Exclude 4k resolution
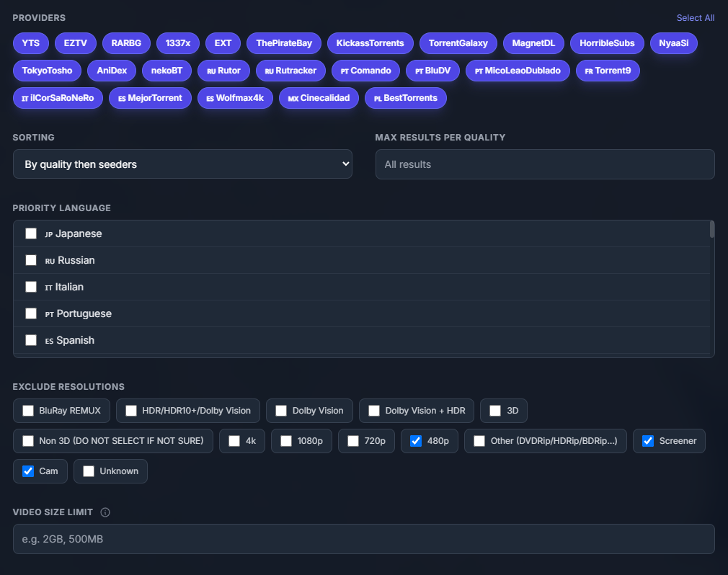 click(234, 441)
